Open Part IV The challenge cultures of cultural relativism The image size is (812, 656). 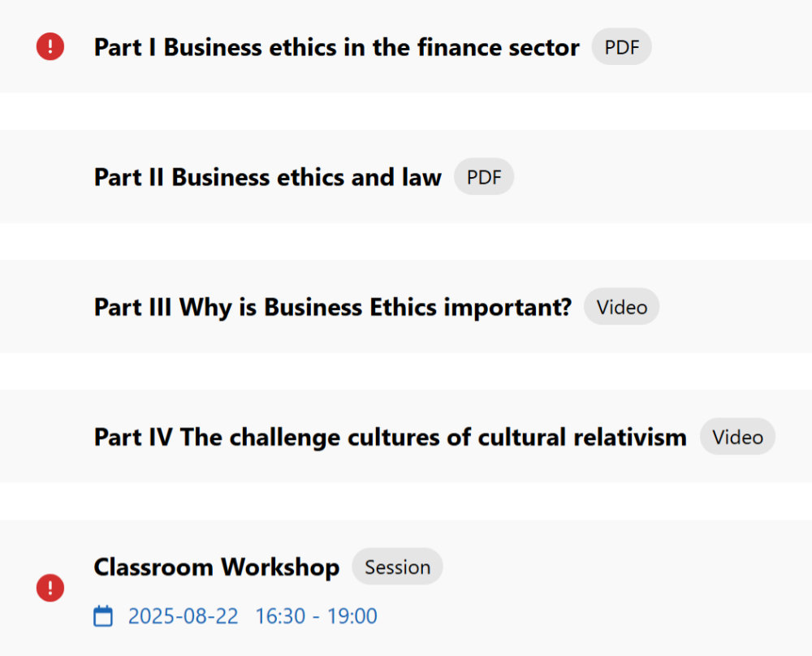pyautogui.click(x=390, y=437)
